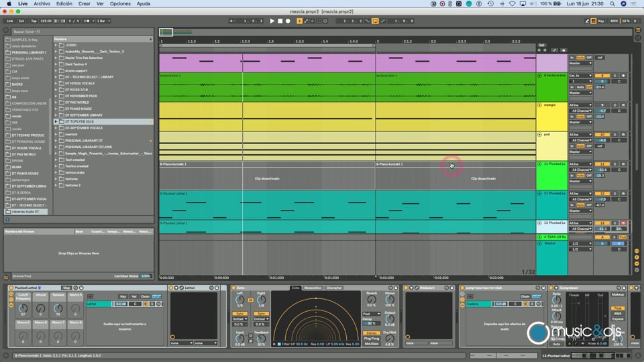Image resolution: width=644 pixels, height=362 pixels.
Task: Click the Spotlight search icon in menu bar
Action: coord(612,4)
